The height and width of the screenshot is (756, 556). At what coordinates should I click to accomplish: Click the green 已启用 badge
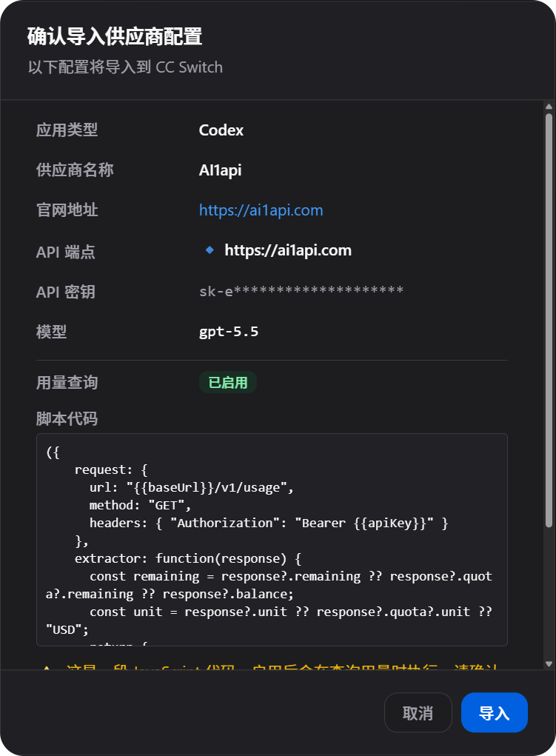point(227,382)
